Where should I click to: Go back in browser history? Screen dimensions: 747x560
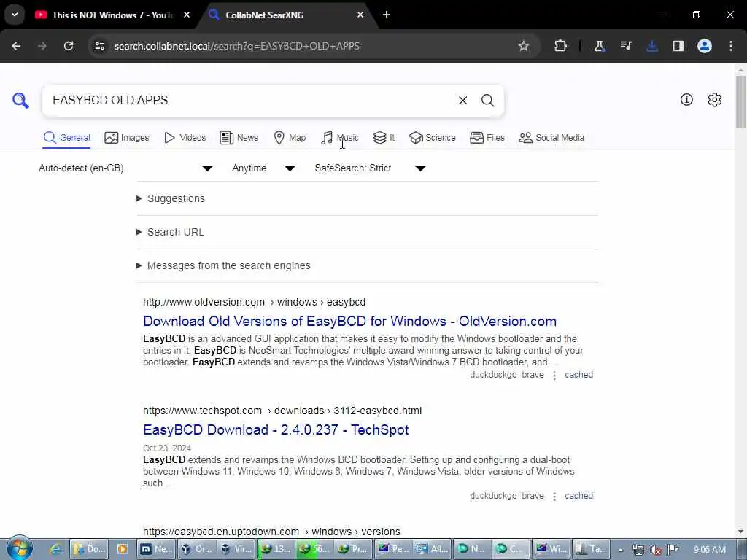pos(16,46)
